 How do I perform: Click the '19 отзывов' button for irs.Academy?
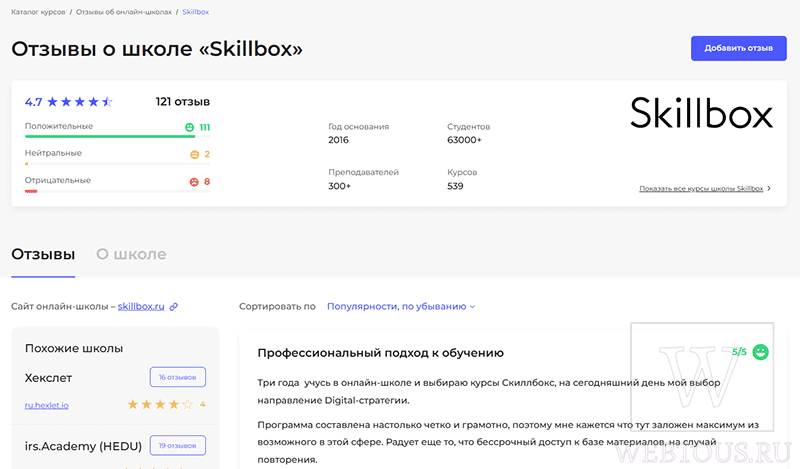pos(178,446)
